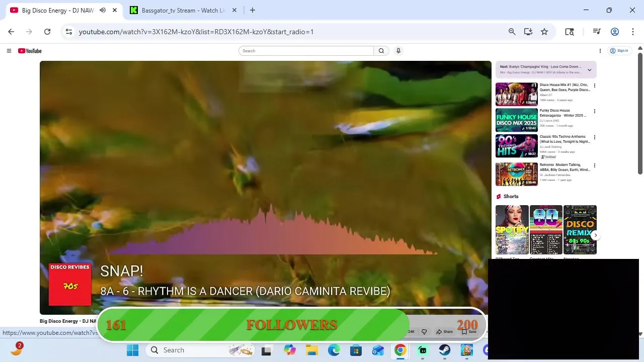644x362 pixels.
Task: Click install app icon in address bar
Action: click(x=528, y=32)
